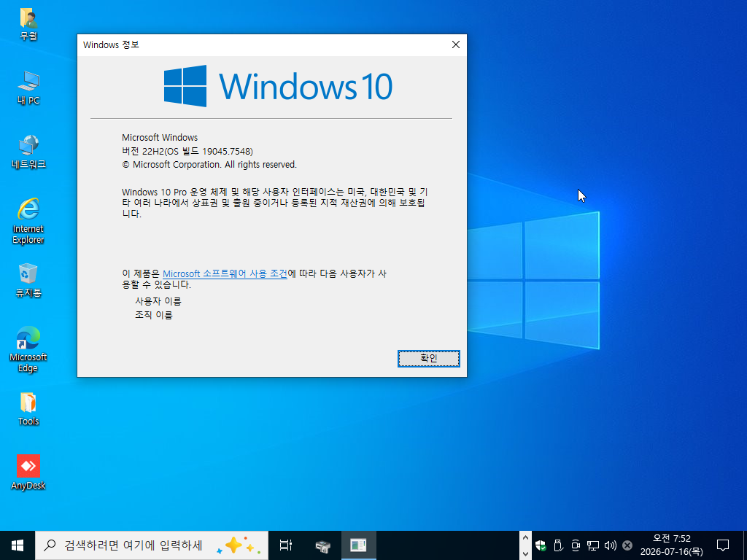
Task: Open the notification Action Center icon
Action: click(723, 545)
